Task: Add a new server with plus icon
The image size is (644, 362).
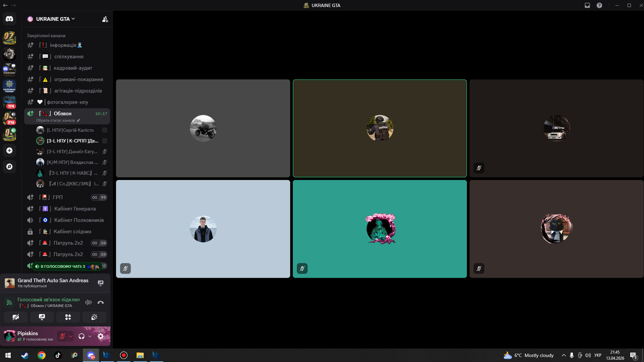Action: tap(9, 150)
